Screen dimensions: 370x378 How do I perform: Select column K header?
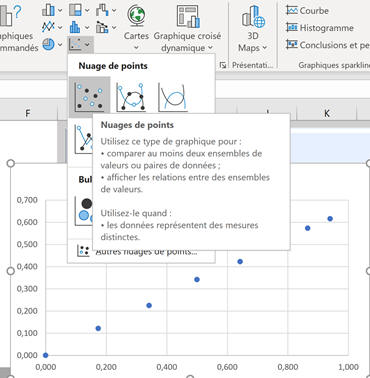(x=327, y=113)
